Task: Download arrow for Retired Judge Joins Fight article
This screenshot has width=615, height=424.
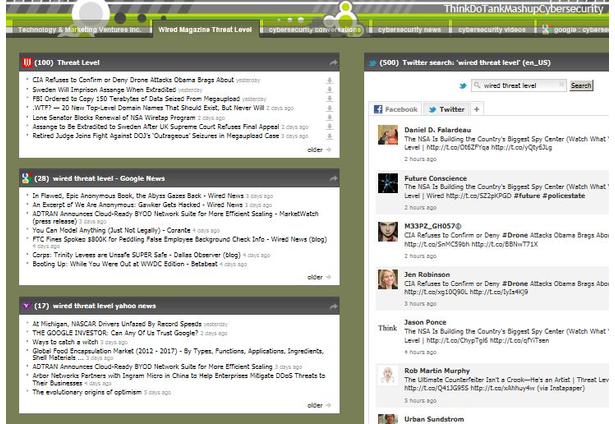Action: pos(329,136)
